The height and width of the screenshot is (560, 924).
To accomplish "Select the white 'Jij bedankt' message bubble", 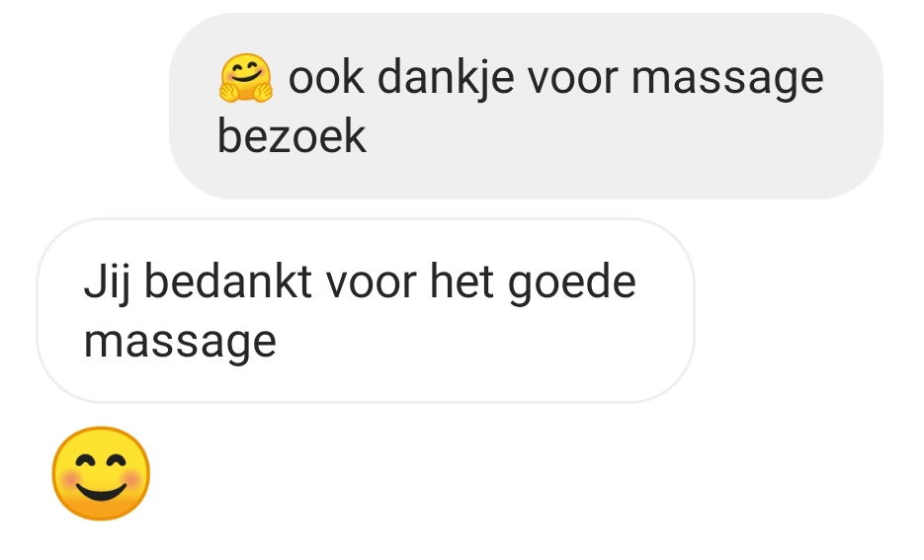I will (366, 310).
